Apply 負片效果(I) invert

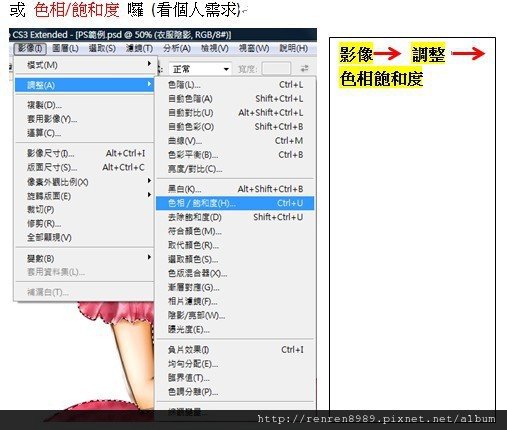235,350
